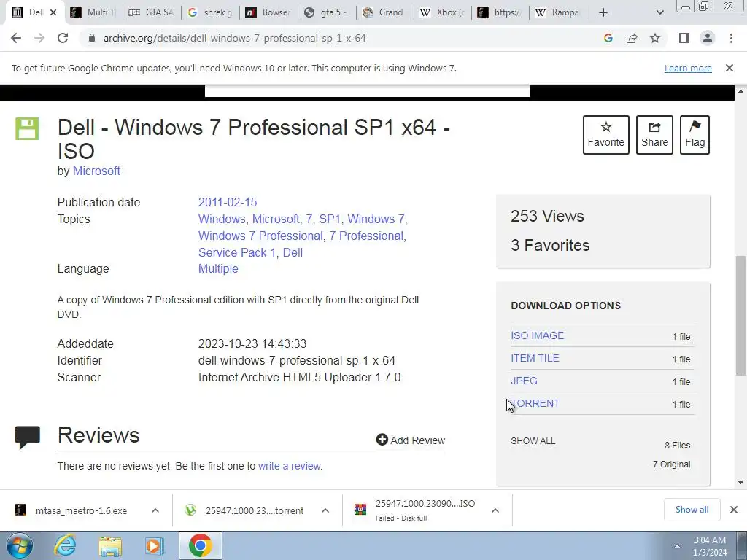Viewport: 747px width, 560px height.
Task: Download the ITEM TILE option
Action: pos(535,358)
